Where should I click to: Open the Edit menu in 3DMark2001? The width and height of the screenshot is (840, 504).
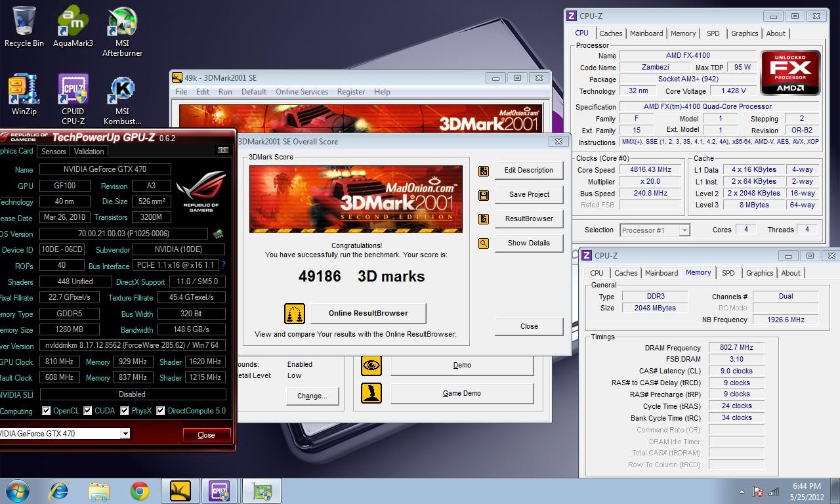pyautogui.click(x=203, y=92)
